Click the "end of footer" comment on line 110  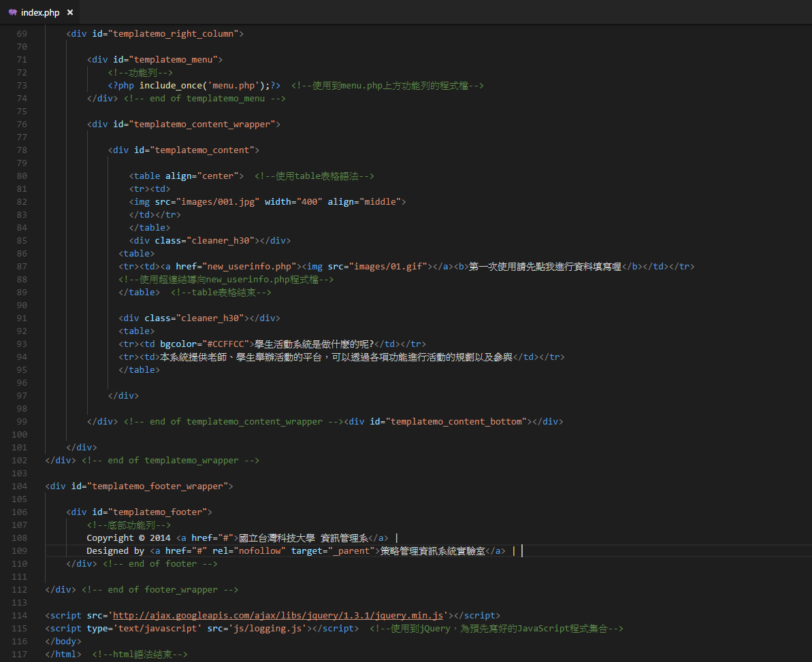click(160, 564)
